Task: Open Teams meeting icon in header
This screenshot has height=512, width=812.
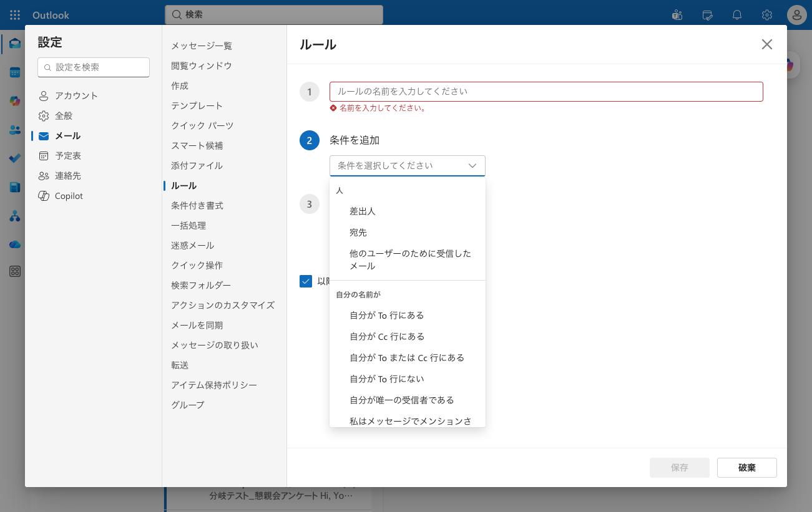Action: [677, 15]
